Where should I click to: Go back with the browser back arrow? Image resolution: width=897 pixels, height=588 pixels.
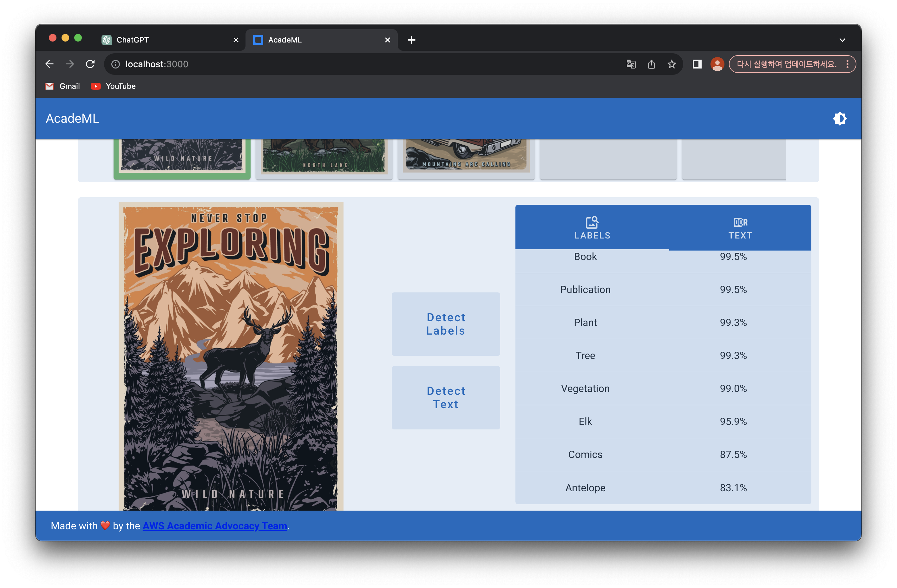[x=49, y=64]
